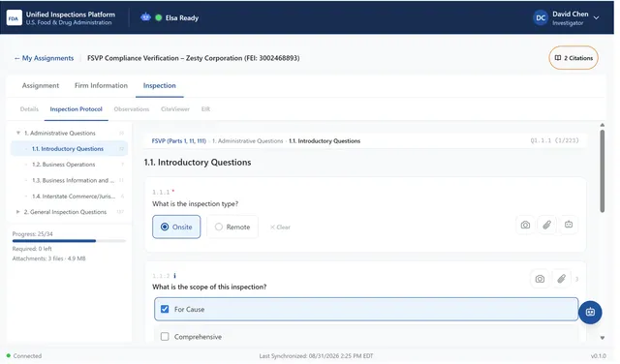
Task: Click the info icon beside question 1.1.2
Action: (174, 276)
